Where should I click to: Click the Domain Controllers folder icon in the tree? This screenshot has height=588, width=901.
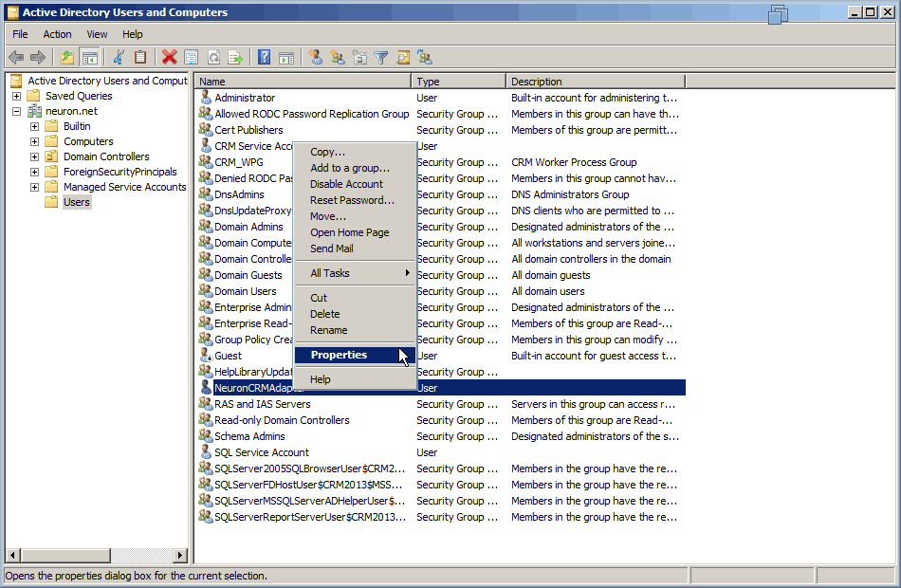(52, 156)
